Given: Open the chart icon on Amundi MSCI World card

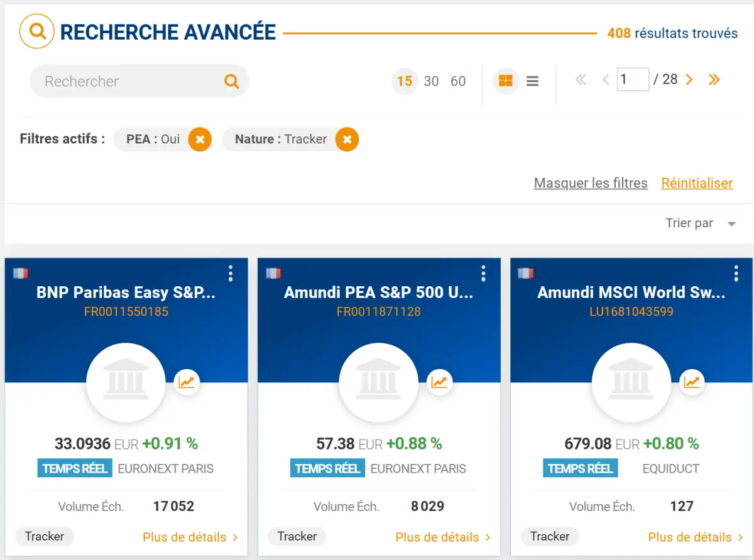Looking at the screenshot, I should [x=692, y=382].
